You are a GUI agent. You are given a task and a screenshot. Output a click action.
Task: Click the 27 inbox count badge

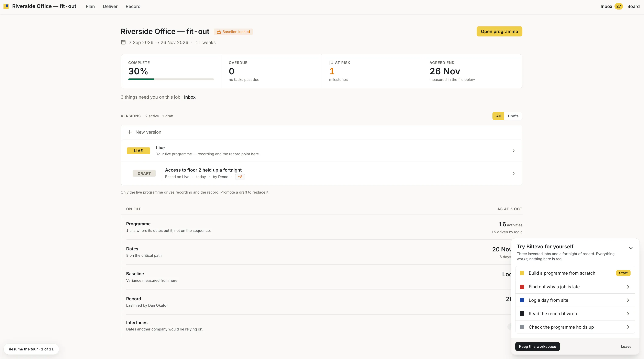pos(619,6)
